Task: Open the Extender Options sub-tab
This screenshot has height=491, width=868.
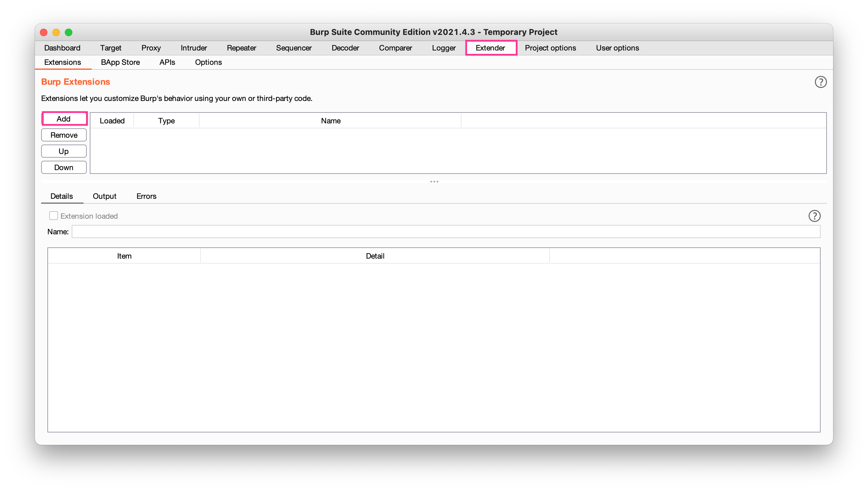Action: pos(208,62)
